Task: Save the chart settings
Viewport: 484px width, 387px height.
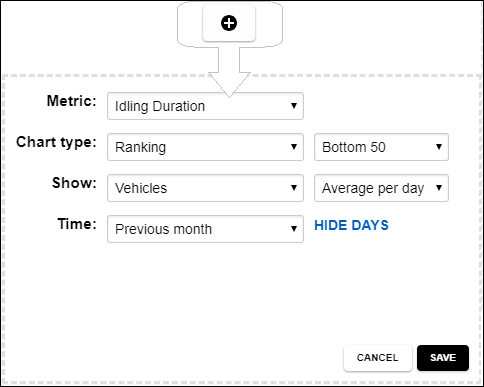Action: click(443, 358)
